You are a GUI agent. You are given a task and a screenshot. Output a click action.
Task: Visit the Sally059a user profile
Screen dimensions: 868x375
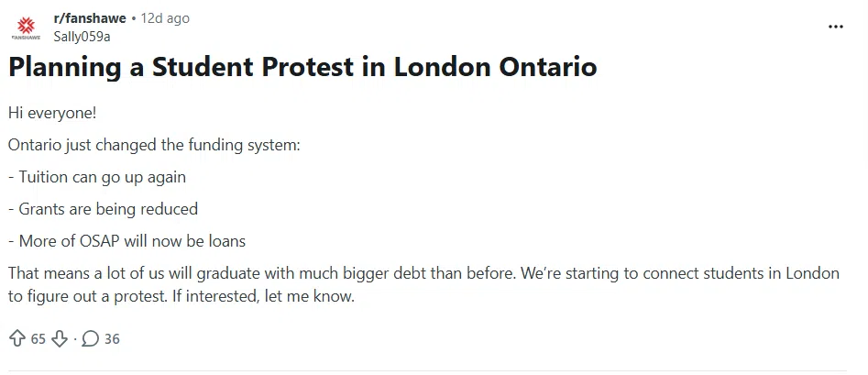[82, 36]
